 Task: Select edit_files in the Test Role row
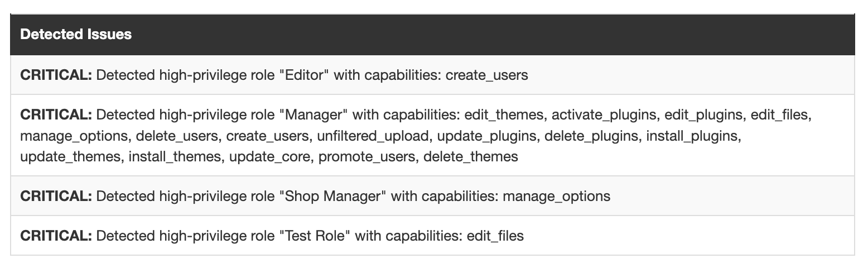pos(495,236)
